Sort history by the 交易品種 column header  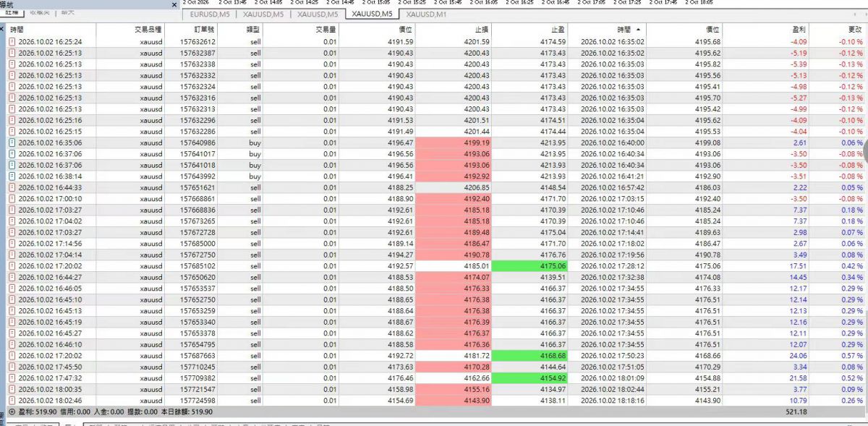click(x=130, y=30)
